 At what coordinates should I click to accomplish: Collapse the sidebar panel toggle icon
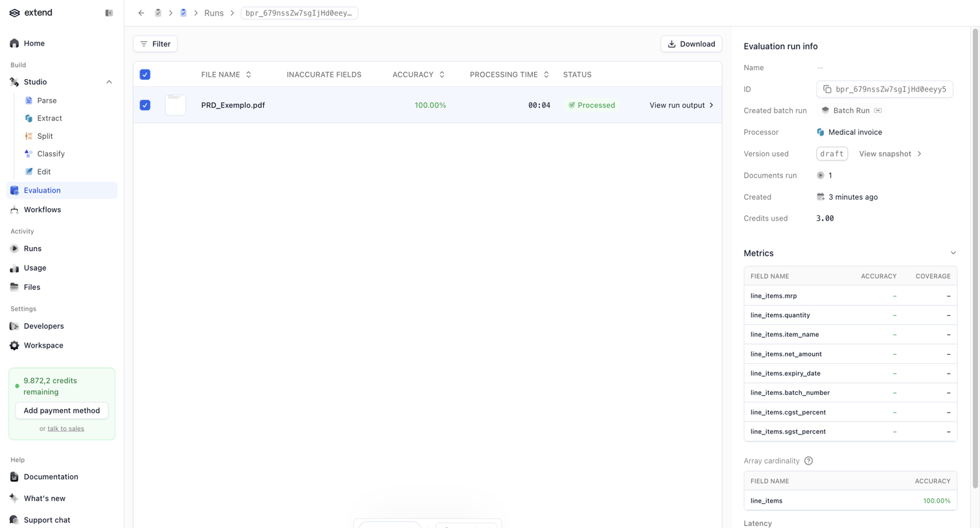coord(109,13)
